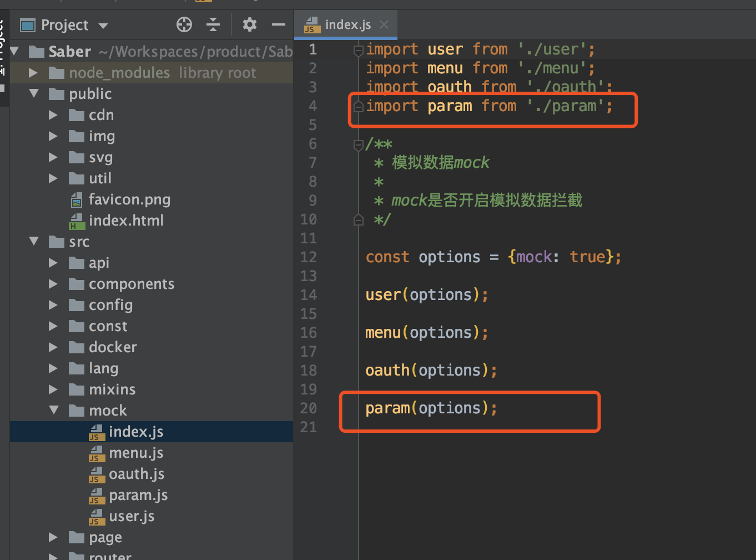Collapse the mock folder arrow
Image resolution: width=756 pixels, height=560 pixels.
(x=54, y=410)
